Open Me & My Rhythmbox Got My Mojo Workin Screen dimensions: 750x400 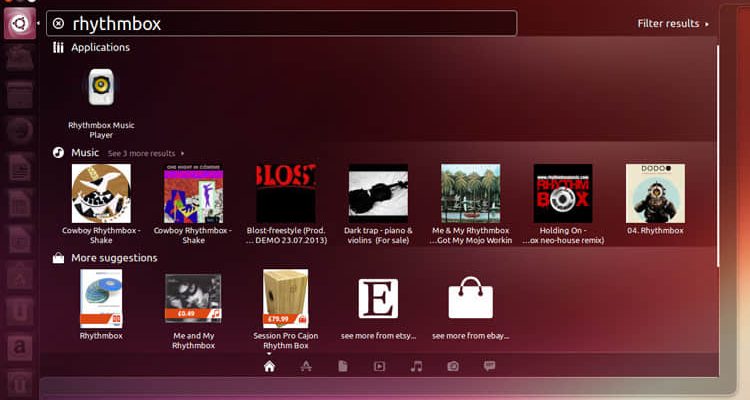click(x=471, y=204)
